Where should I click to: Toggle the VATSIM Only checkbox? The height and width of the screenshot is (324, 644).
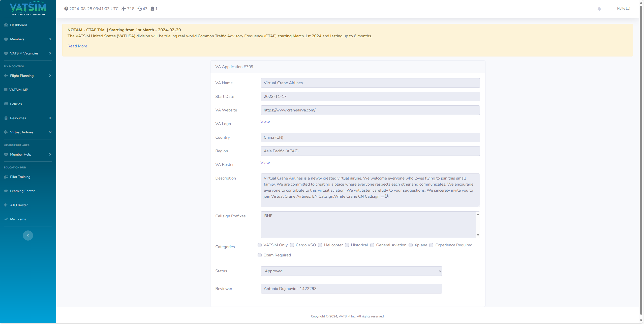coord(260,245)
